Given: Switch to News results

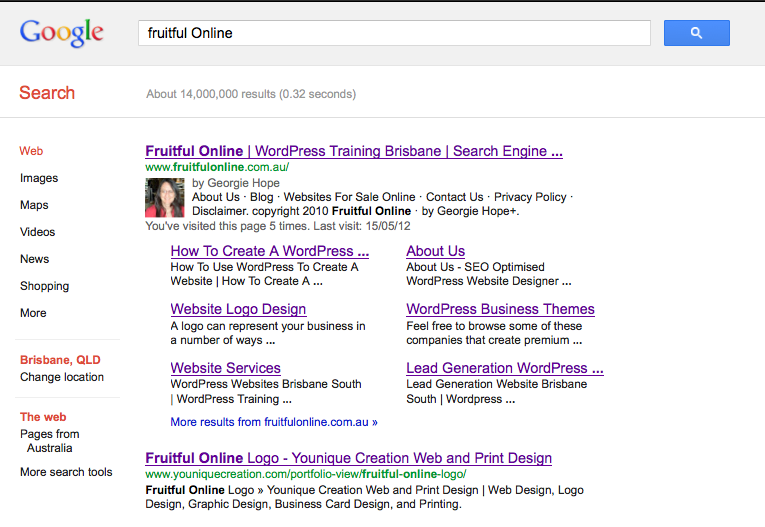Looking at the screenshot, I should [x=35, y=259].
